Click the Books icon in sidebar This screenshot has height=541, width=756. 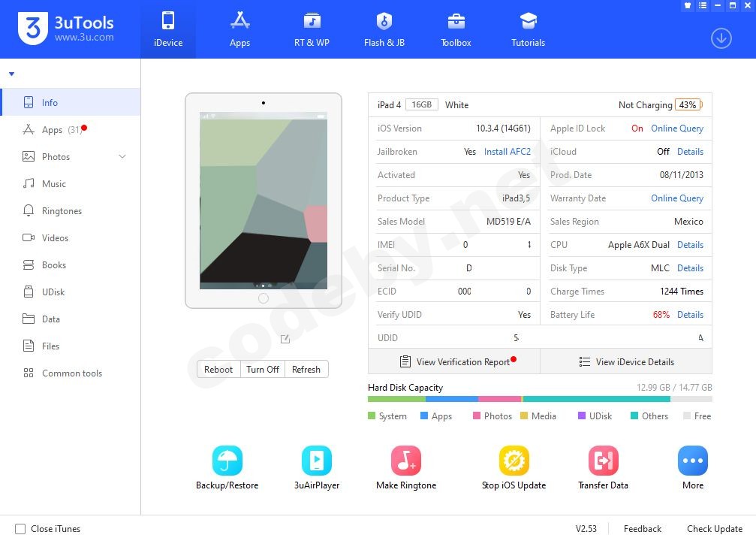(29, 264)
